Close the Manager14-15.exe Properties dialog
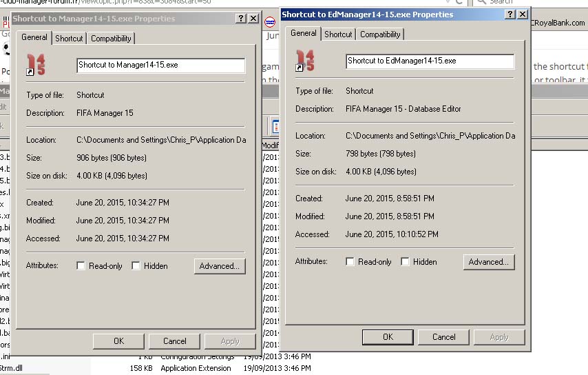Image resolution: width=588 pixels, height=375 pixels. coord(253,18)
